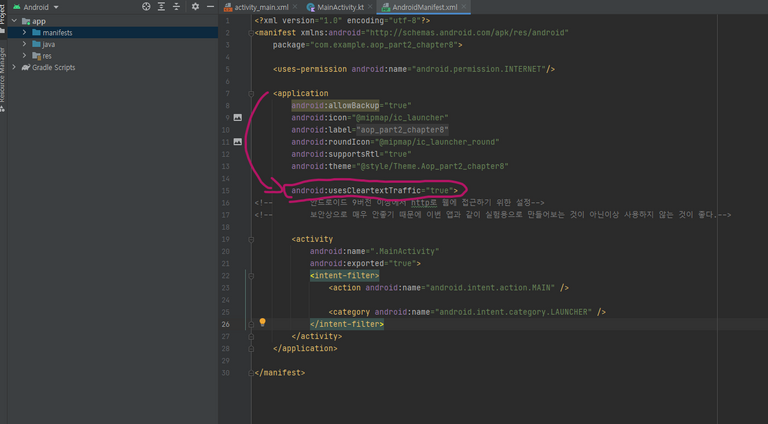
Task: Hide the Project panel with minus icon
Action: (210, 6)
